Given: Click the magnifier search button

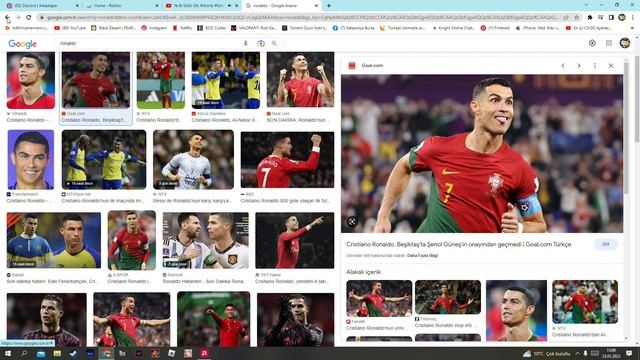Looking at the screenshot, I should click(x=274, y=43).
